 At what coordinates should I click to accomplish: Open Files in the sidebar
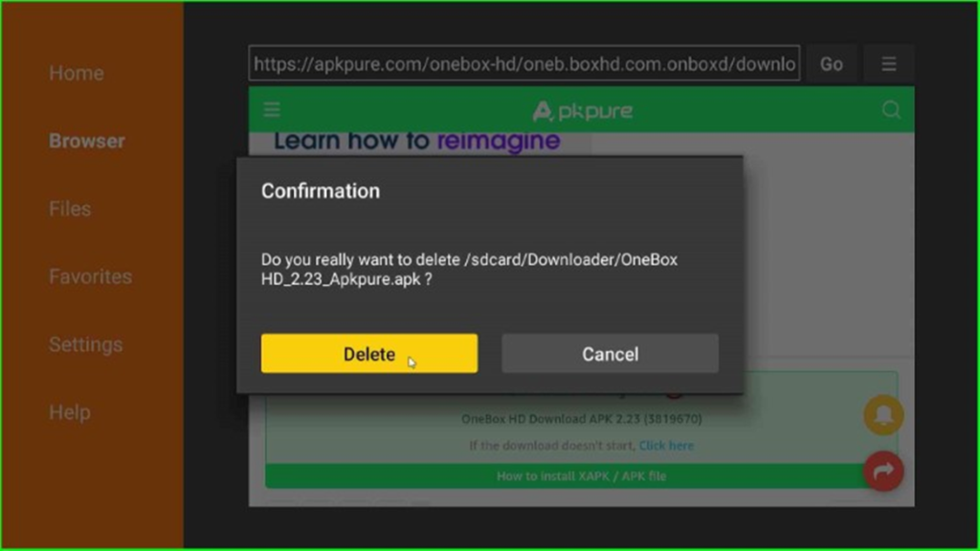[x=70, y=209]
